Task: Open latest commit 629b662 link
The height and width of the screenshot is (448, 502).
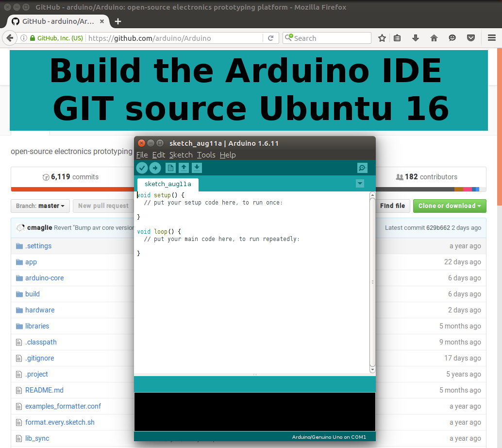Action: pos(438,227)
